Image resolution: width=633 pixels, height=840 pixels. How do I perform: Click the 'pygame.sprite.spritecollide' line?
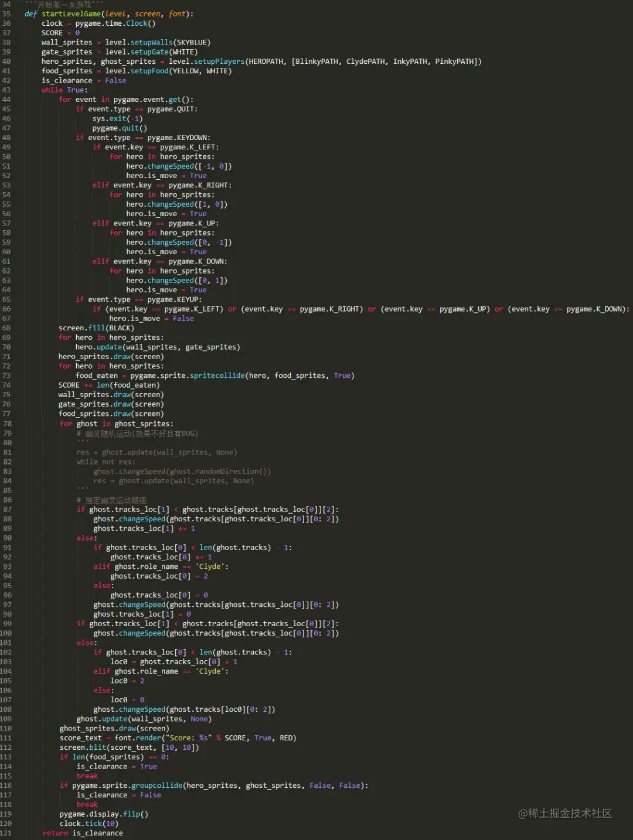pyautogui.click(x=215, y=375)
